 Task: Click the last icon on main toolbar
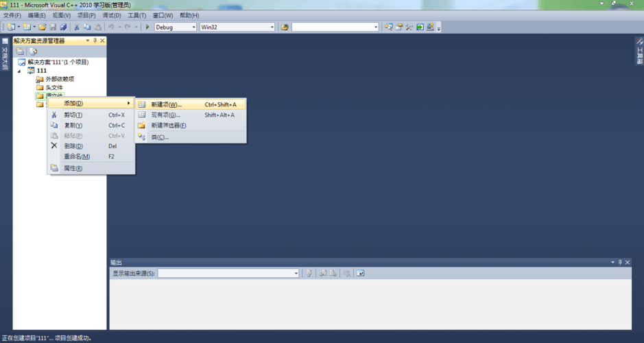430,27
